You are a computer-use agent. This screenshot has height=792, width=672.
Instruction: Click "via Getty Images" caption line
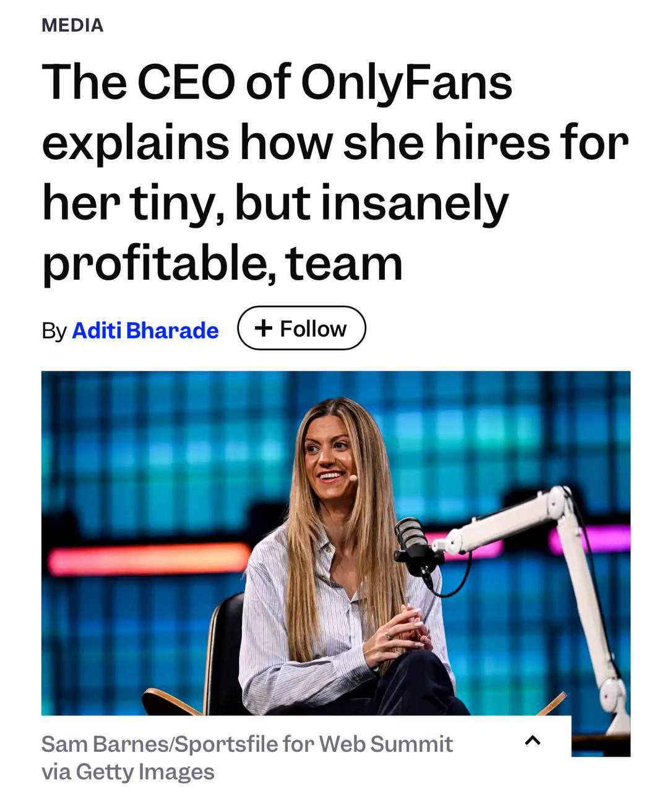pos(127,772)
